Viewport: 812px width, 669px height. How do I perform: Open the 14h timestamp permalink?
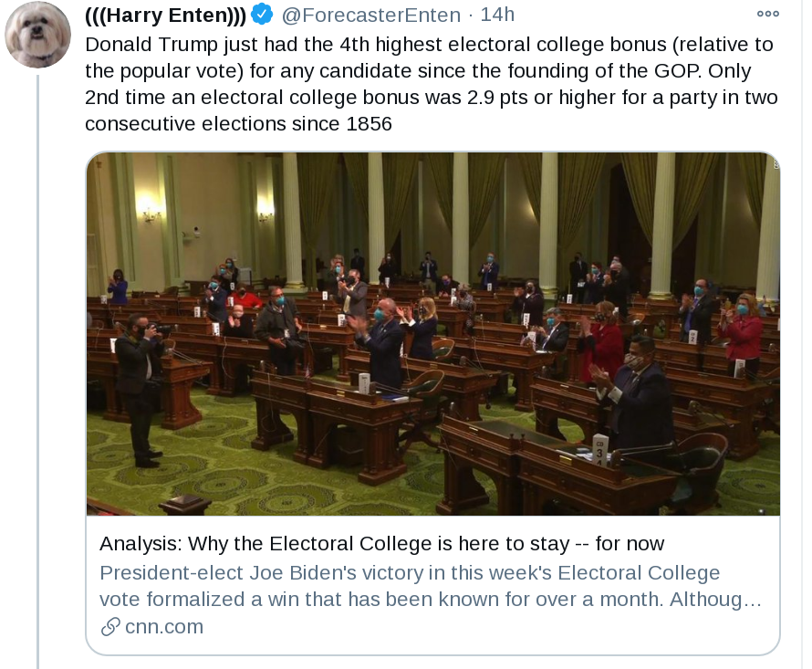(x=497, y=15)
